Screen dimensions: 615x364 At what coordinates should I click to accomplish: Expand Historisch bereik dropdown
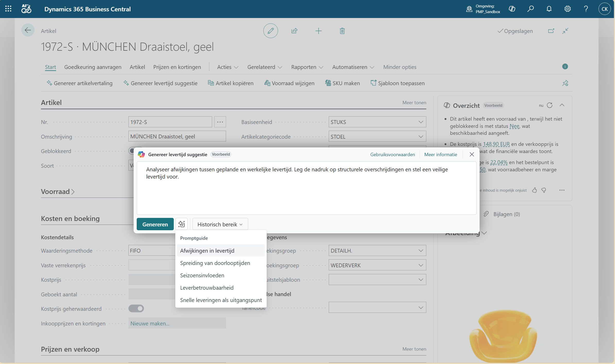coord(220,224)
